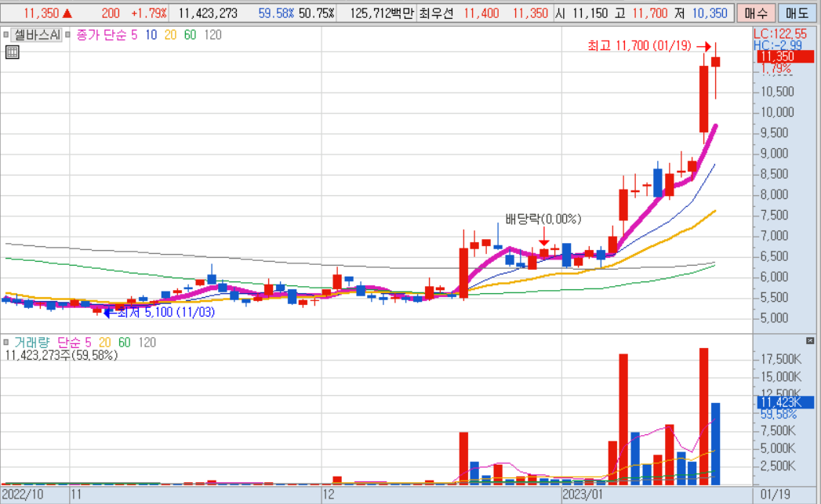Click the 12 month label on date axis

tap(329, 495)
